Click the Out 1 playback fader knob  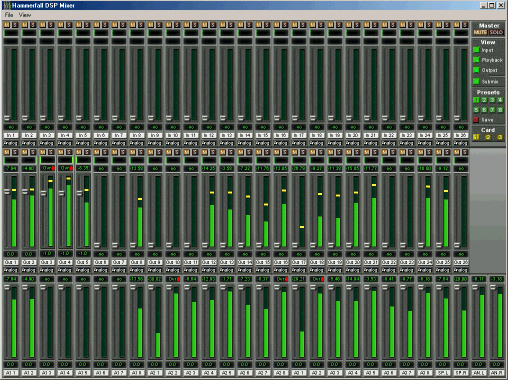click(7, 192)
